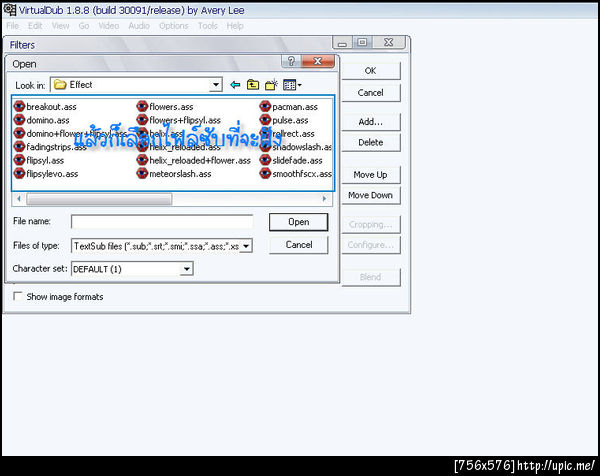
Task: Open the View menu
Action: pyautogui.click(x=60, y=26)
